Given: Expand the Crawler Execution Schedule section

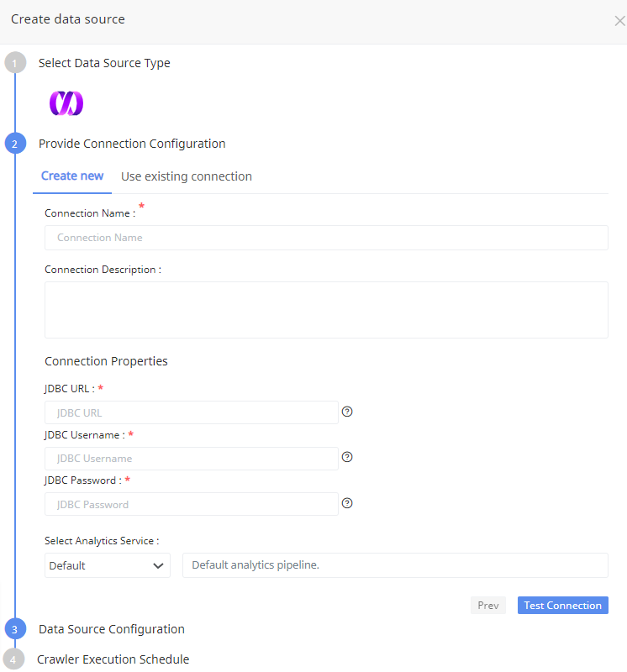Looking at the screenshot, I should coord(113,659).
